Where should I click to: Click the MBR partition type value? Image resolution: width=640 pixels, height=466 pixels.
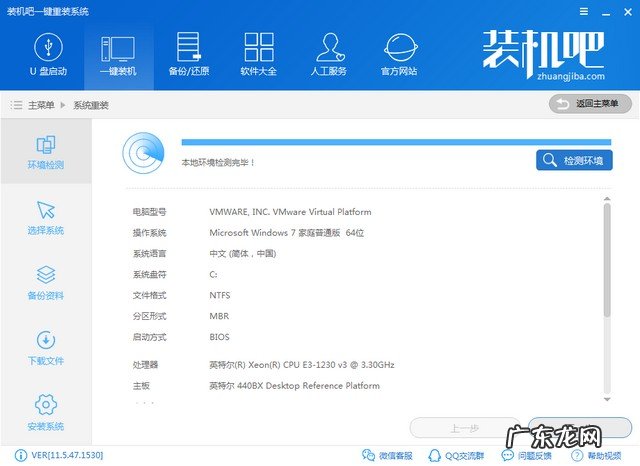click(x=219, y=316)
